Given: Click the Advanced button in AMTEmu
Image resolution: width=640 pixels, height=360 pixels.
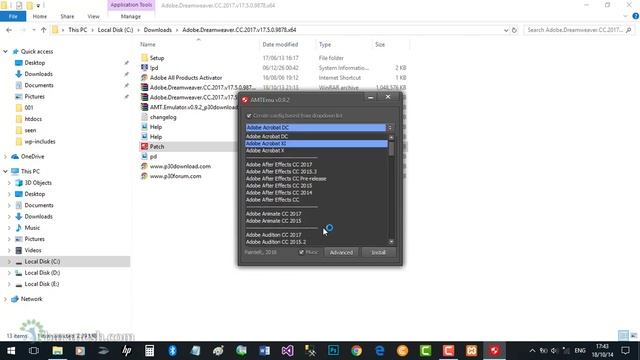Looking at the screenshot, I should (x=341, y=252).
